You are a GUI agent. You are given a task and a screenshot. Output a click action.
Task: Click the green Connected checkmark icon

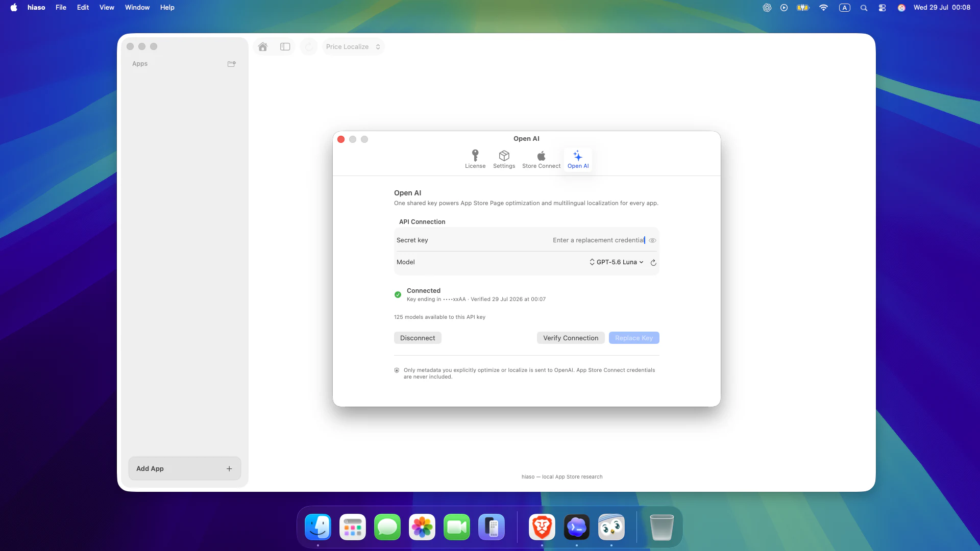click(x=398, y=294)
